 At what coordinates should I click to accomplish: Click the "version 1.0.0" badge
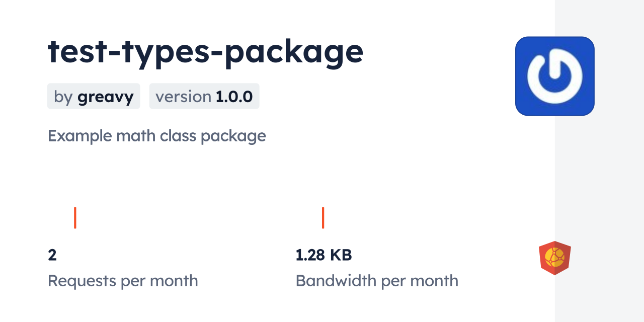[x=204, y=96]
